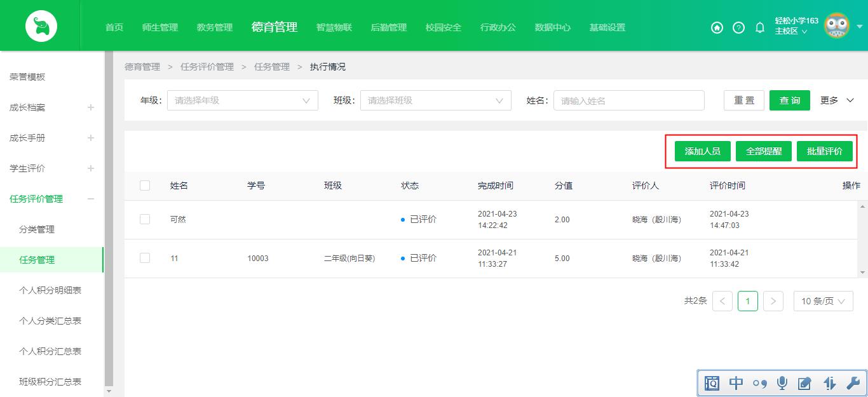Image resolution: width=868 pixels, height=397 pixels.
Task: Check the row for student 可然
Action: [x=144, y=219]
